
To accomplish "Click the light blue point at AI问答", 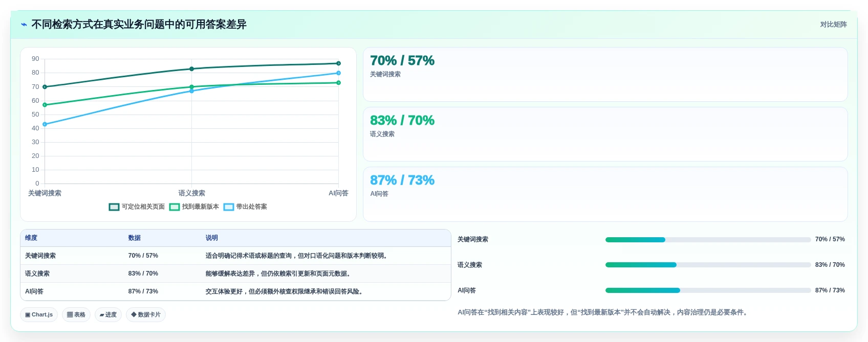I will point(338,73).
